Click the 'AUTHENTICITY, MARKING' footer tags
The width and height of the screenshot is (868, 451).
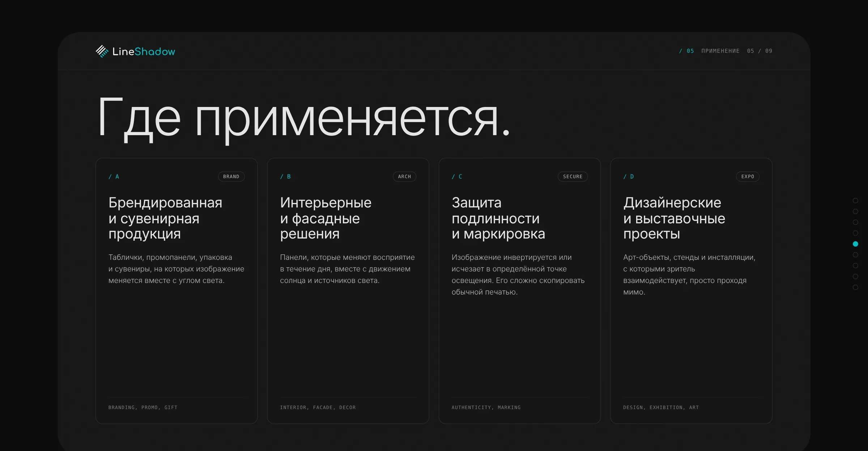486,407
